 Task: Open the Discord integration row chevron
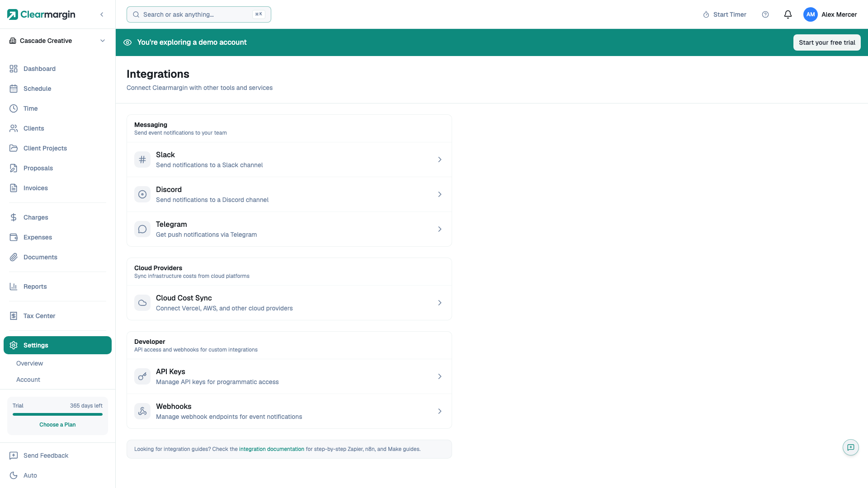pos(439,194)
